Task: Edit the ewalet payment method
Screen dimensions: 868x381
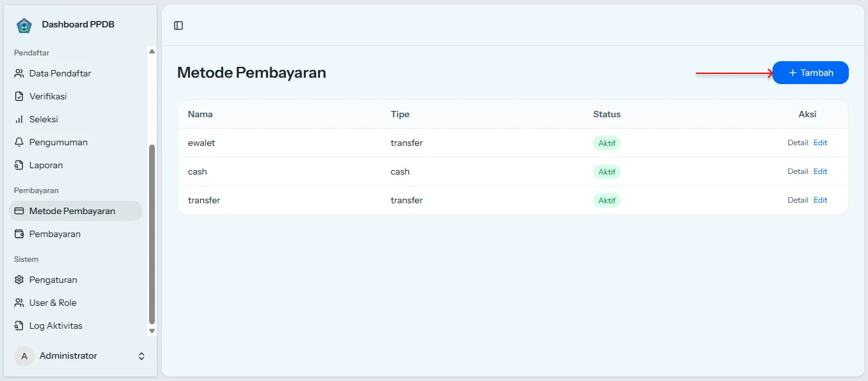Action: [x=820, y=143]
